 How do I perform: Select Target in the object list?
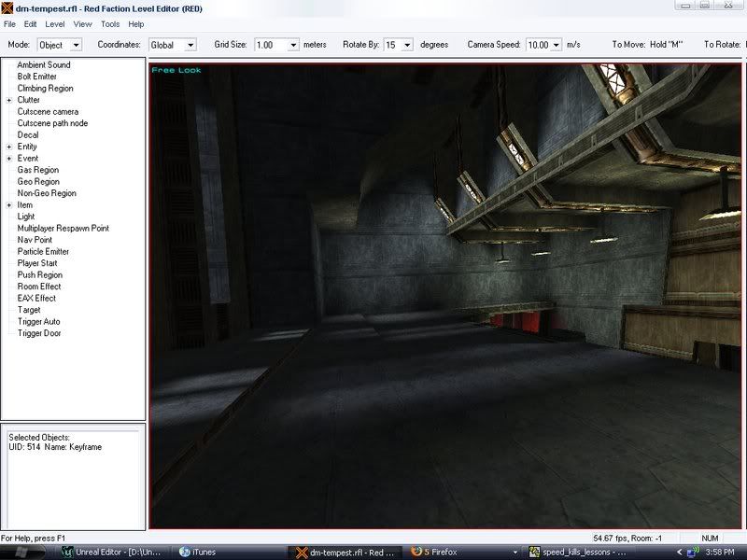coord(29,310)
